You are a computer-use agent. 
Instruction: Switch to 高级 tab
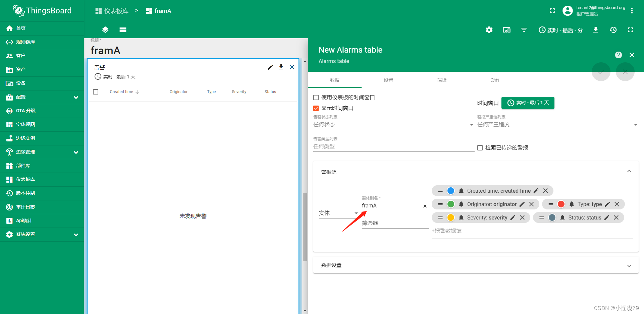coord(442,80)
